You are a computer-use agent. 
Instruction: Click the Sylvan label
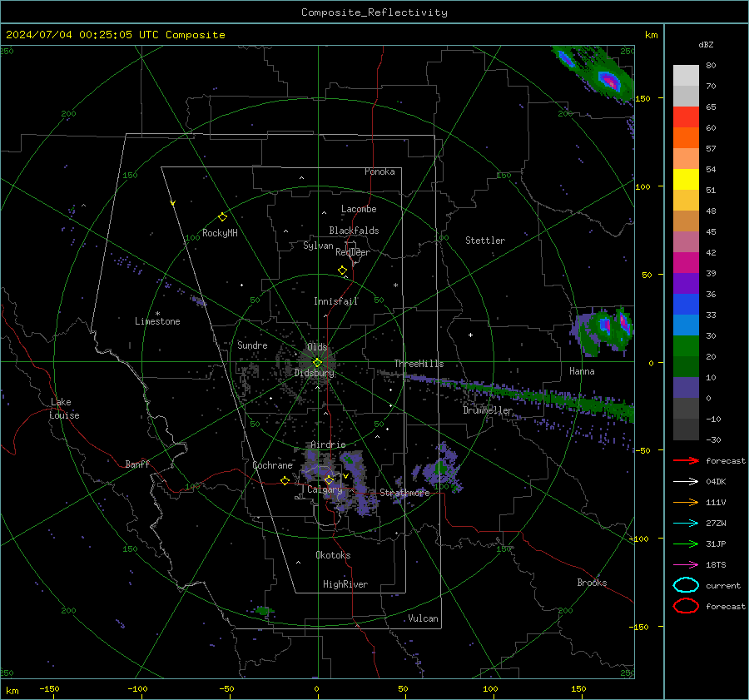[318, 246]
